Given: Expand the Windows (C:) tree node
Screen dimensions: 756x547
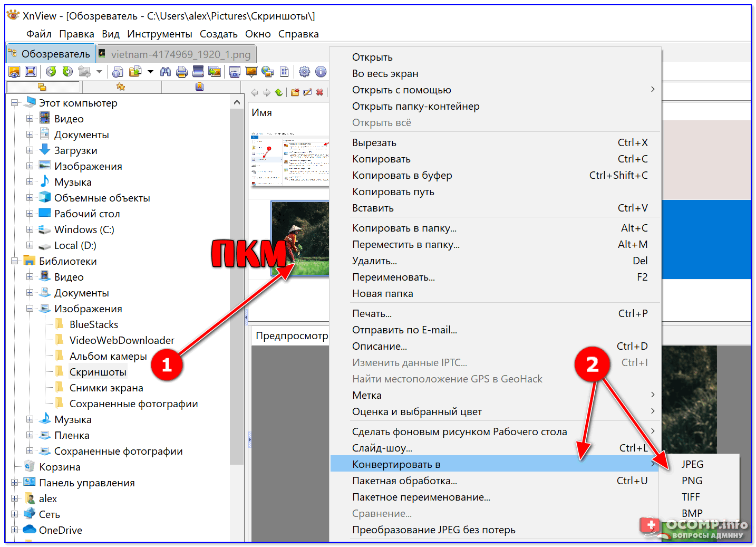Looking at the screenshot, I should click(x=30, y=229).
